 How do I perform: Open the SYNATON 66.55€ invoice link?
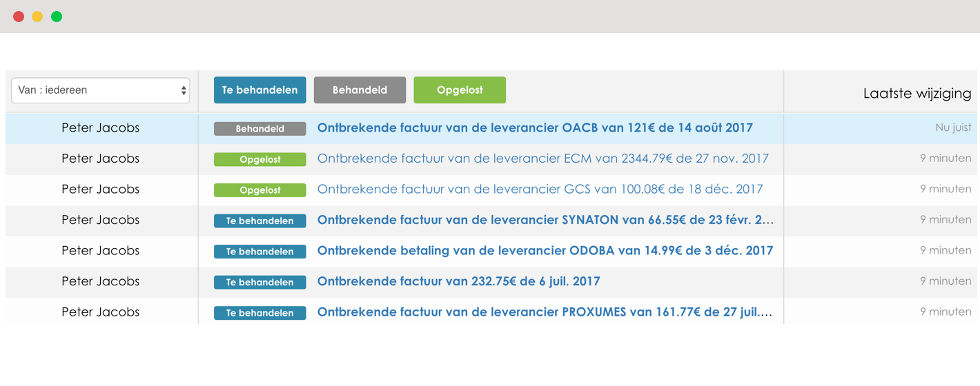tap(546, 220)
